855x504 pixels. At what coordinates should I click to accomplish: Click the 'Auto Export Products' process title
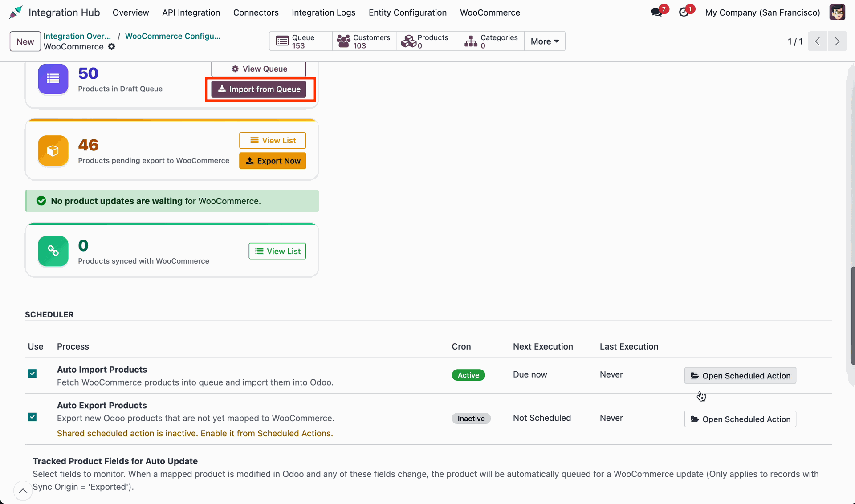coord(102,405)
